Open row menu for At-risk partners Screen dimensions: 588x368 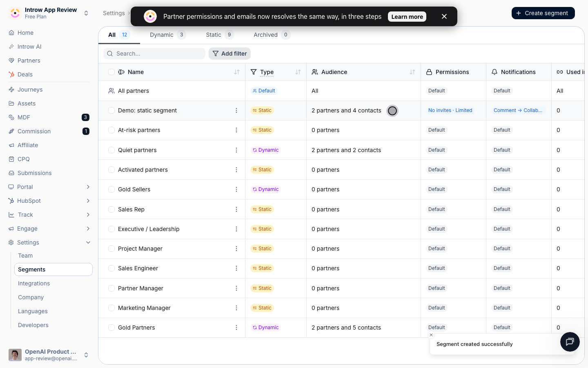tap(236, 130)
